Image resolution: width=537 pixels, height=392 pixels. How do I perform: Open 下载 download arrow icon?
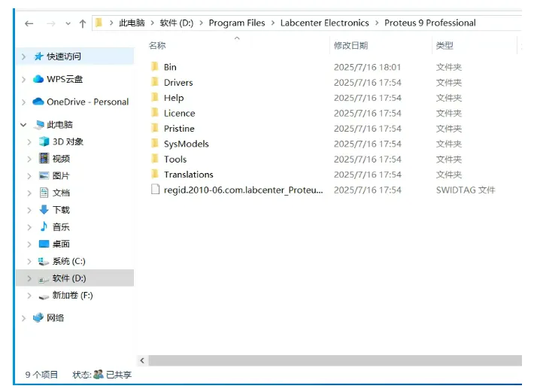(x=44, y=209)
